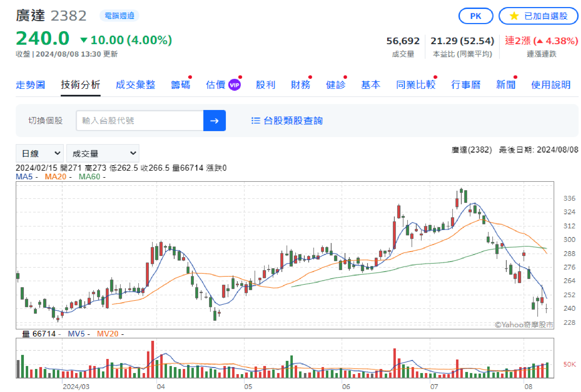Viewport: 581px width, 392px height.
Task: Go to the 股利 tab
Action: (x=266, y=85)
